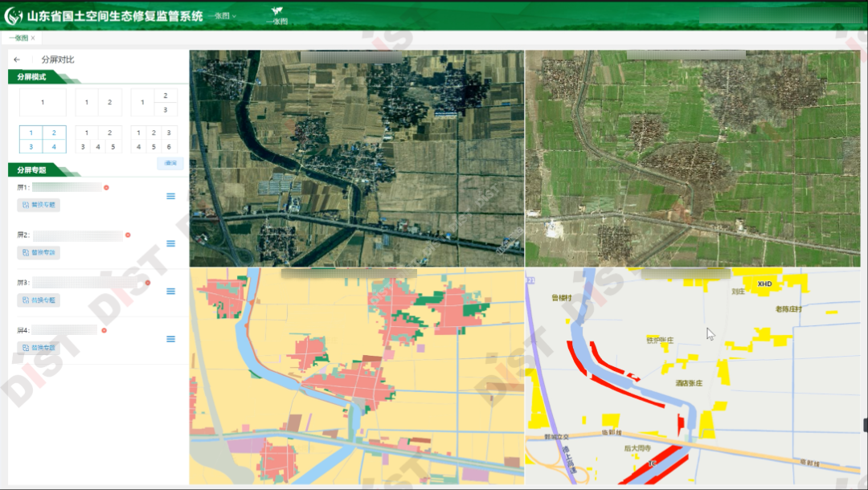This screenshot has width=868, height=490.
Task: Click the 分屏对比 panel title
Action: 58,59
